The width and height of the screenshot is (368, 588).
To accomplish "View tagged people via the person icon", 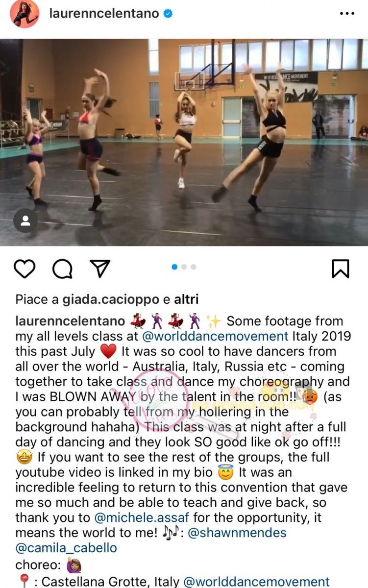I will point(25,220).
